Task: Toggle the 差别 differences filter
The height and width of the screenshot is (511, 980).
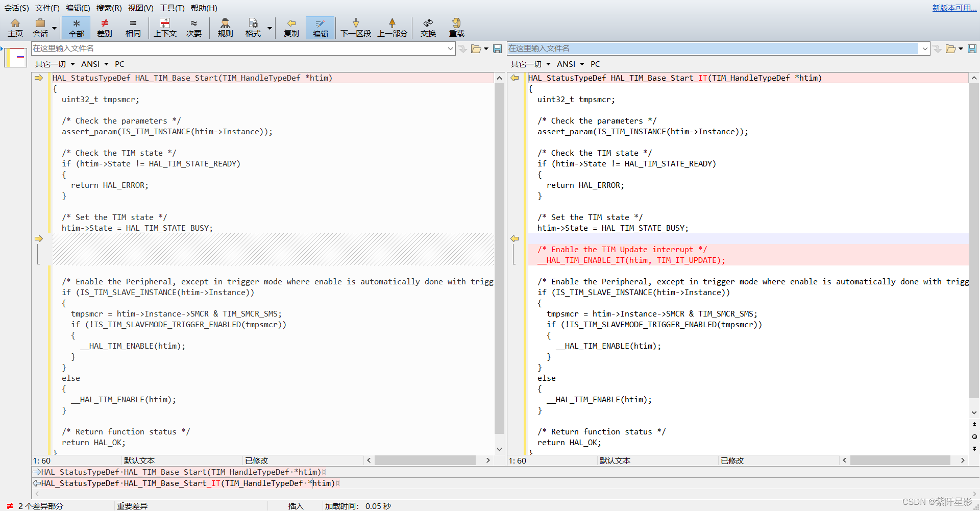Action: pos(105,28)
